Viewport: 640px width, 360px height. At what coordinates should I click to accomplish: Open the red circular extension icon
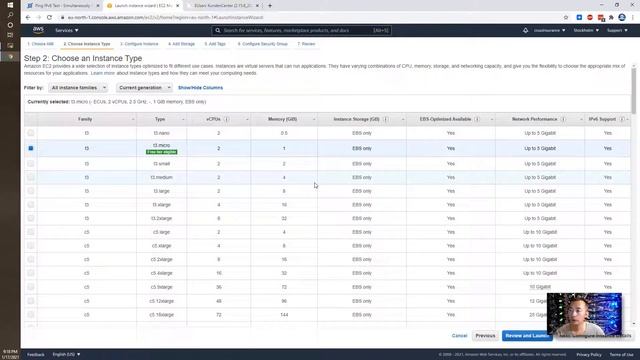coord(590,18)
